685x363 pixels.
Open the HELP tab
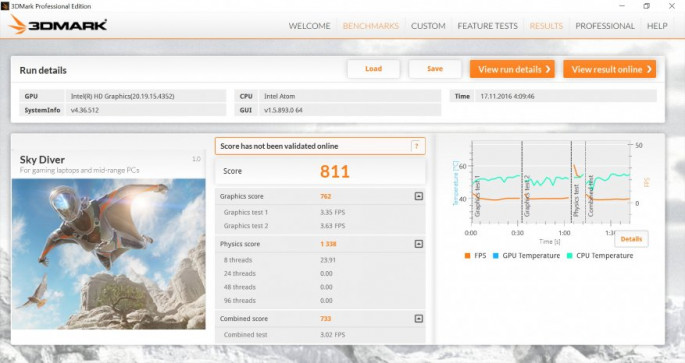pyautogui.click(x=657, y=26)
